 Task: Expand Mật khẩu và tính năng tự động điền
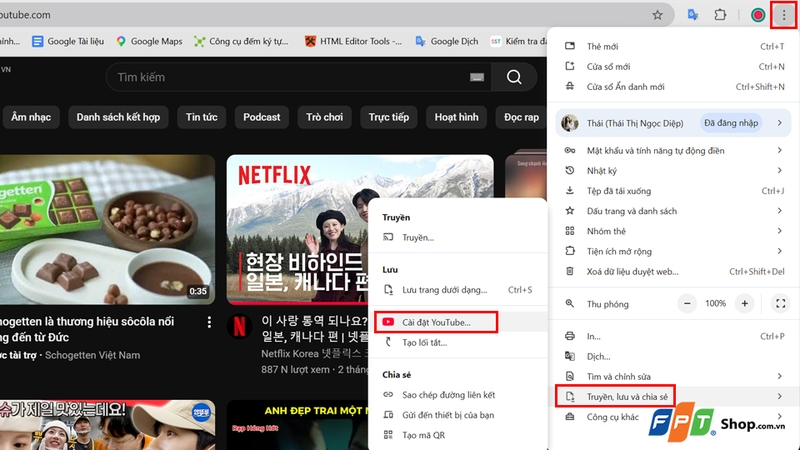(673, 151)
